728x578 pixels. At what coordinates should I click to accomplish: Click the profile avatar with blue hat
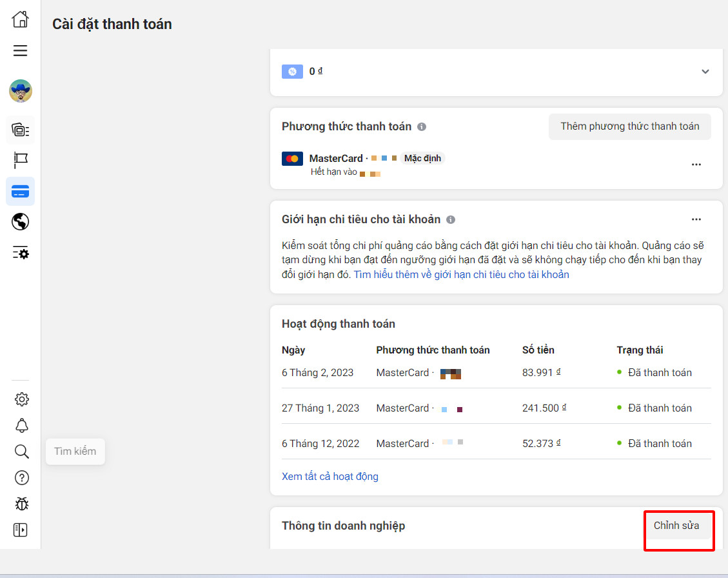[21, 91]
